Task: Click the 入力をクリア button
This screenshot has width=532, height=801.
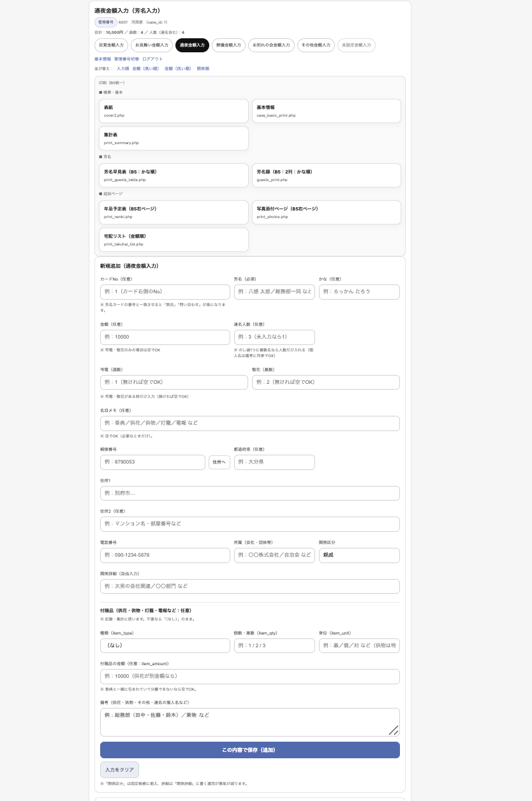Action: (x=119, y=770)
